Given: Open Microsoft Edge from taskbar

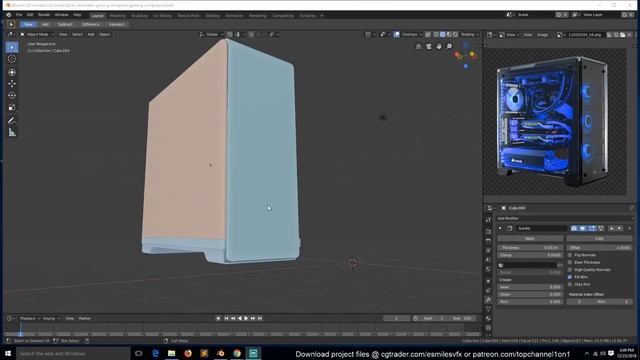Looking at the screenshot, I should pyautogui.click(x=155, y=353).
